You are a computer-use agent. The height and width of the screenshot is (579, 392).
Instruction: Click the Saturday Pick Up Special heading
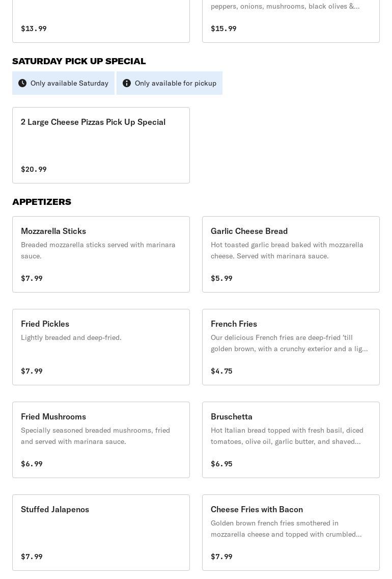coord(79,61)
